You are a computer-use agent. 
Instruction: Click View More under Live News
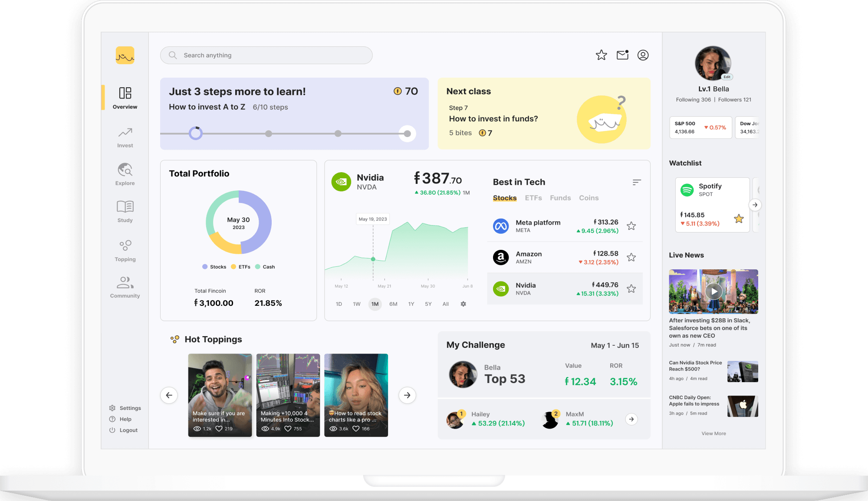tap(713, 433)
